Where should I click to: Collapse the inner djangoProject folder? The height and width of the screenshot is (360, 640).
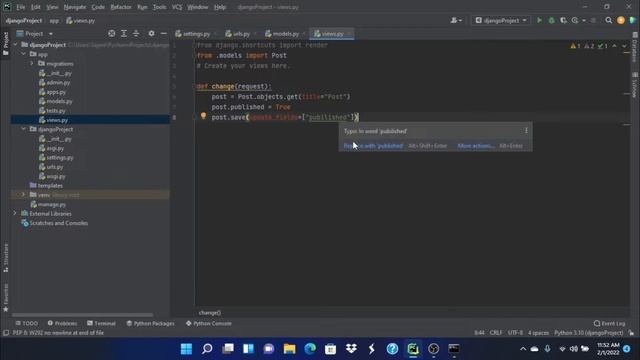tap(23, 129)
